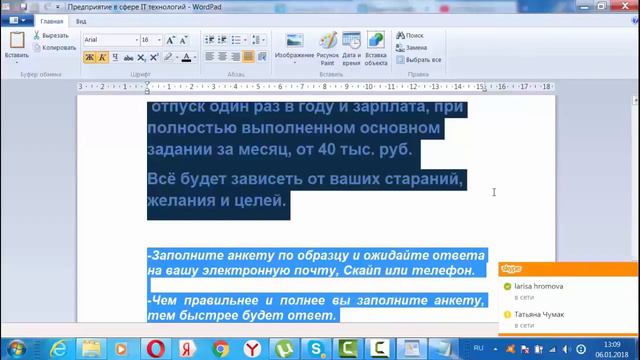
Task: Justify text alignment
Action: (x=248, y=56)
